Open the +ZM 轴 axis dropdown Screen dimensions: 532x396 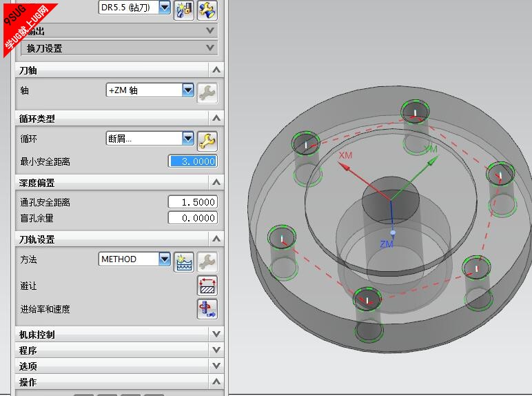(x=188, y=90)
